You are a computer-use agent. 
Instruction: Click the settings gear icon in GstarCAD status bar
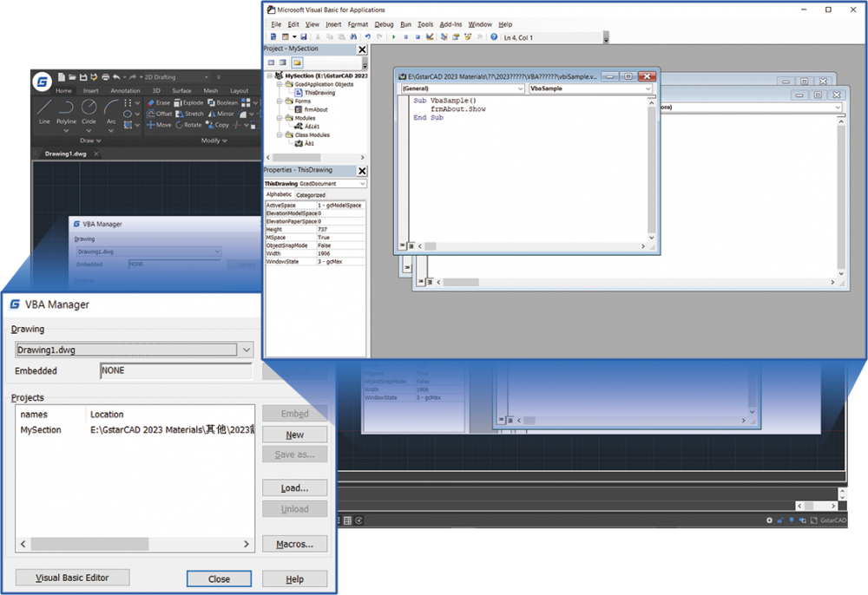pyautogui.click(x=769, y=520)
